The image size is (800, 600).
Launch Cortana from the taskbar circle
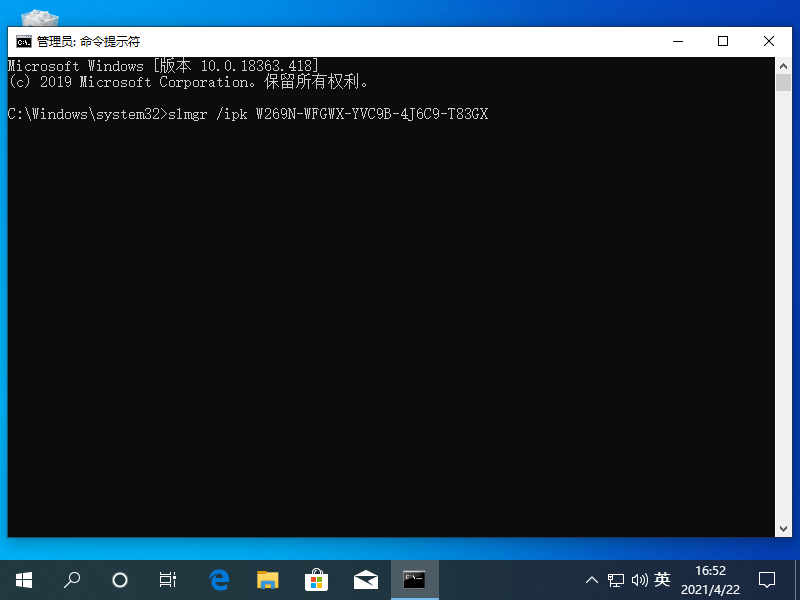[120, 579]
